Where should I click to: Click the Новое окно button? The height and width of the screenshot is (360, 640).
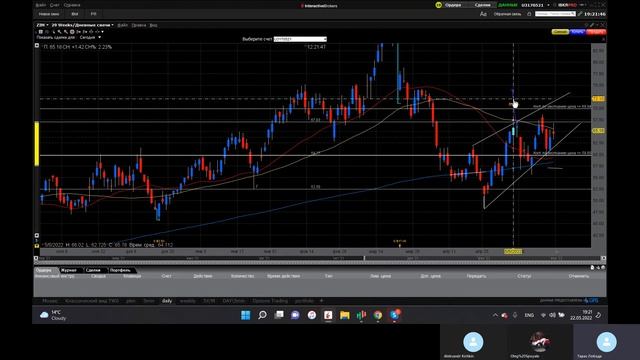(x=49, y=14)
